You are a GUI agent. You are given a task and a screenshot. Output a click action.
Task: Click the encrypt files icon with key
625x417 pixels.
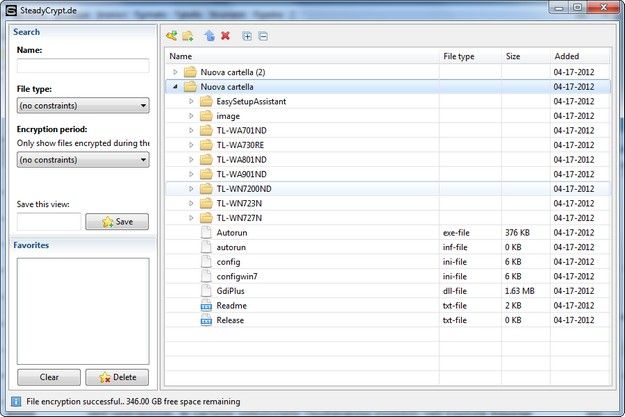(172, 36)
